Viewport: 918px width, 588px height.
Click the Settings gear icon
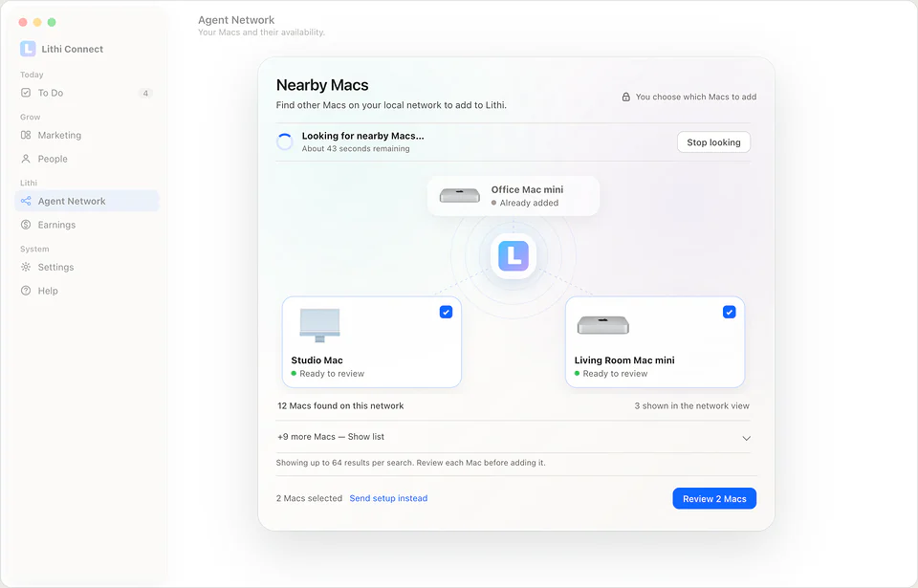pos(26,267)
